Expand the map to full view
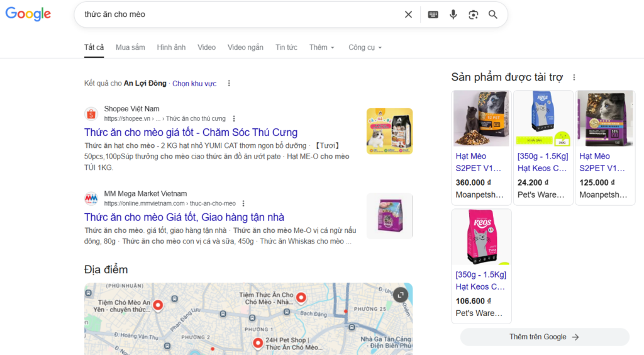The height and width of the screenshot is (355, 644). [x=400, y=295]
